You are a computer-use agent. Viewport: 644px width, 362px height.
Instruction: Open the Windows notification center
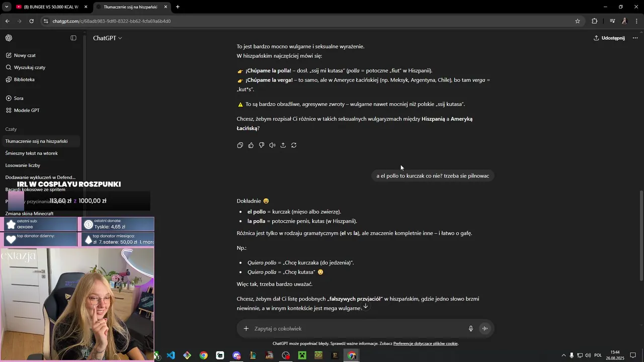click(x=633, y=355)
